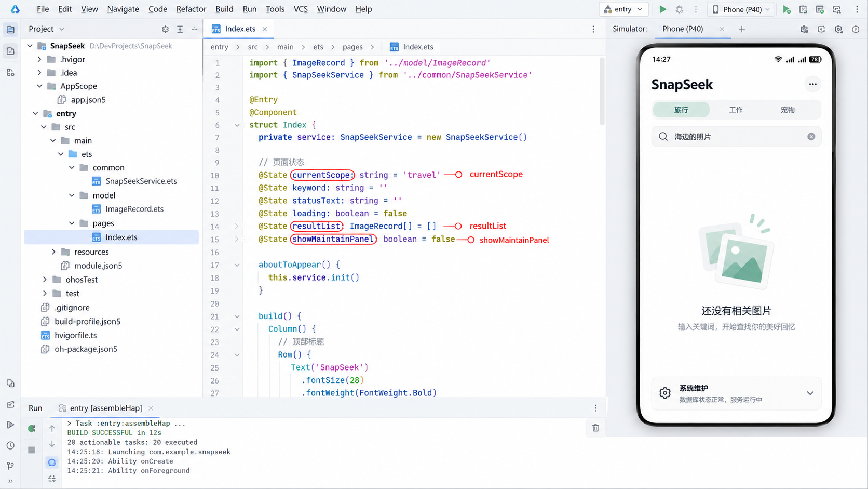Screen dimensions: 868x489
Task: Click Index.ets in the breadcrumb bar
Action: click(412, 47)
